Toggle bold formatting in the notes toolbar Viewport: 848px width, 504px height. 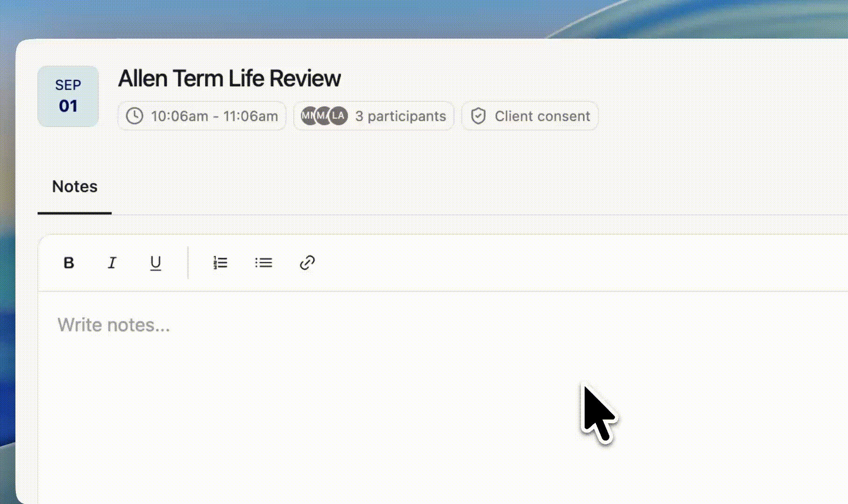[69, 263]
